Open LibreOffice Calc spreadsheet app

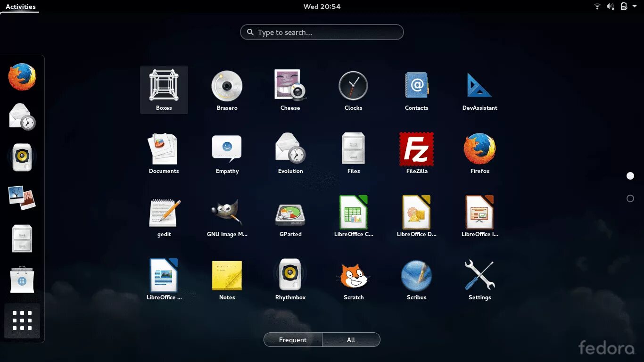click(x=353, y=216)
